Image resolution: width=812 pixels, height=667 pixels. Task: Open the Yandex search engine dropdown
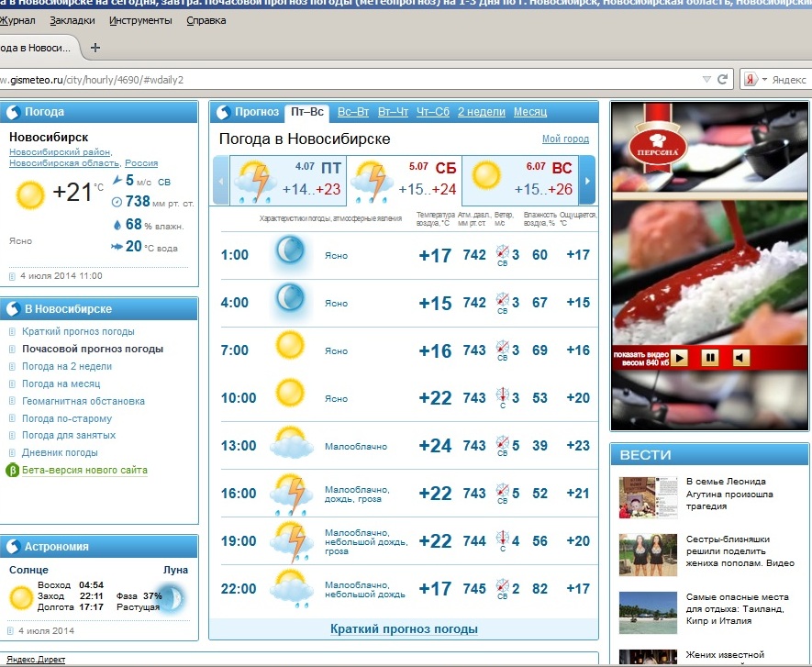coord(753,80)
